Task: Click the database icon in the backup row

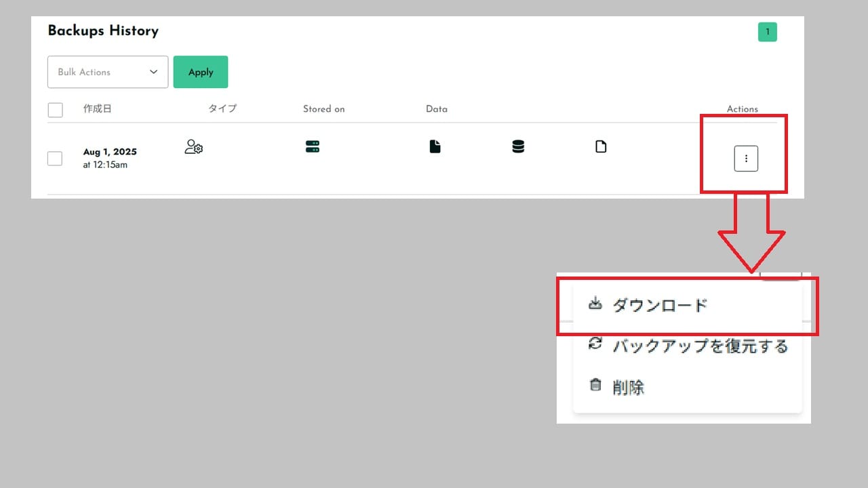Action: pyautogui.click(x=518, y=146)
